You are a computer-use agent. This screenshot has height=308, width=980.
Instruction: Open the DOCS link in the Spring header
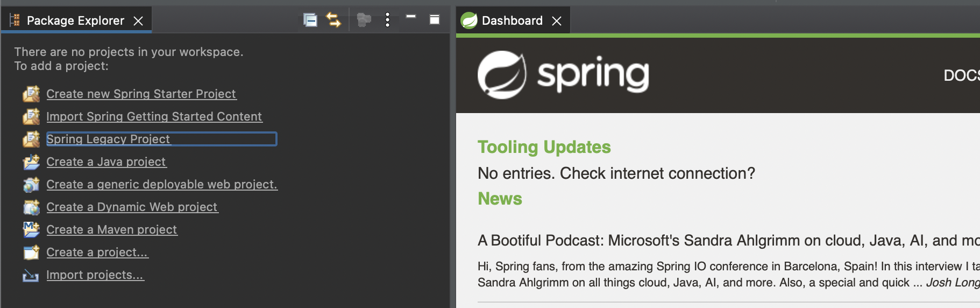click(x=962, y=75)
